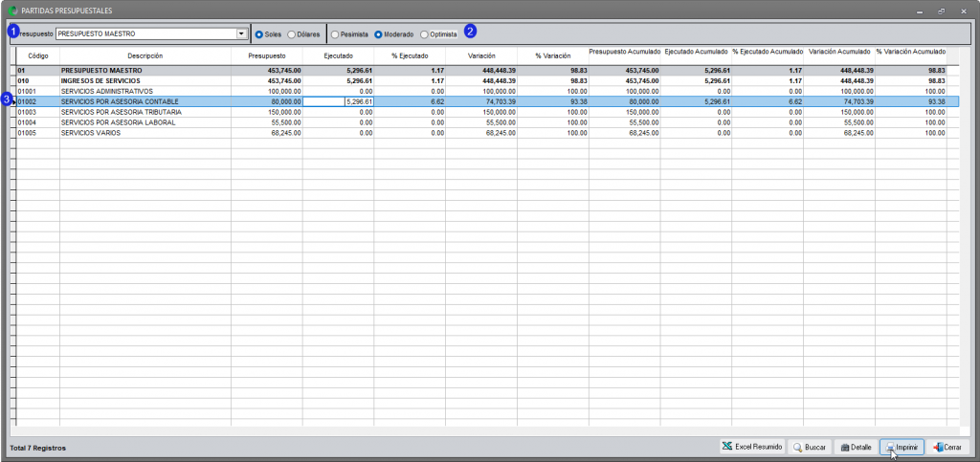Choose the Optimista scenario option
This screenshot has height=462, width=980.
pos(438,34)
